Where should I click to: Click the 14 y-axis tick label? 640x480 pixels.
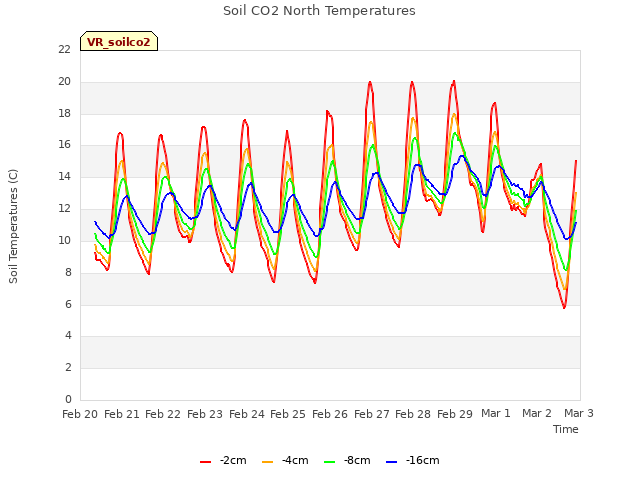pos(64,176)
